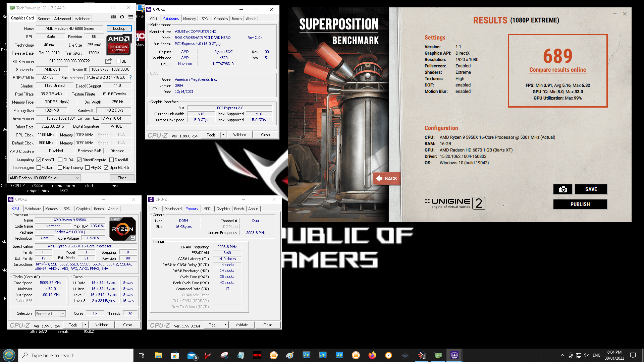The image size is (644, 362).
Task: Expand Tools dropdown arrow in CPU tab CPU-Z window
Action: click(85, 325)
